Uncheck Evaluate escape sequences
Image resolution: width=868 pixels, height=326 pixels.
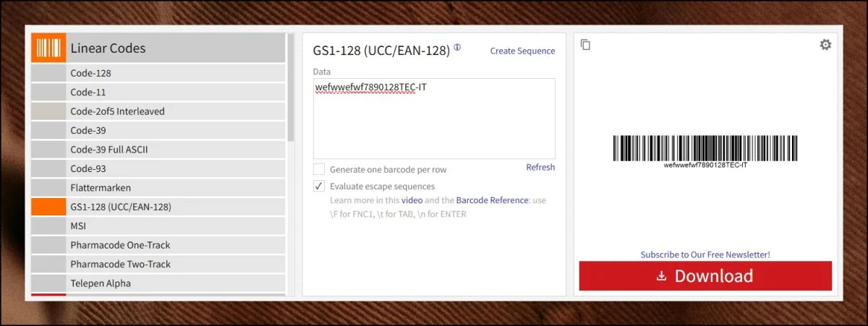(319, 186)
